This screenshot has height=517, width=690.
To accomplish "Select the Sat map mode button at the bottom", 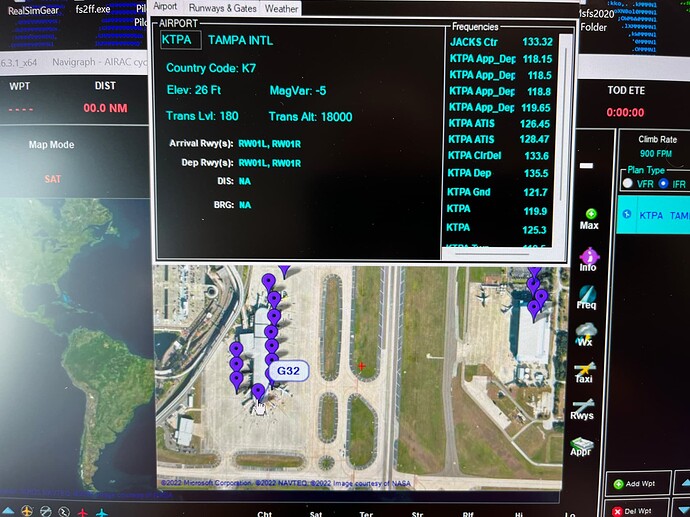I will click(316, 514).
